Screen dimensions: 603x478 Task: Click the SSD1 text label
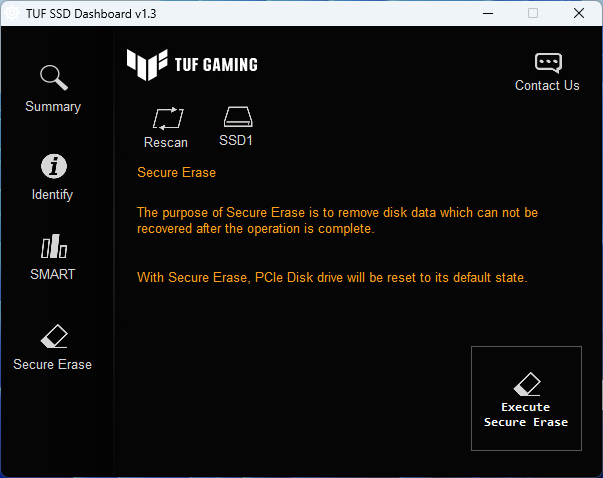coord(236,140)
